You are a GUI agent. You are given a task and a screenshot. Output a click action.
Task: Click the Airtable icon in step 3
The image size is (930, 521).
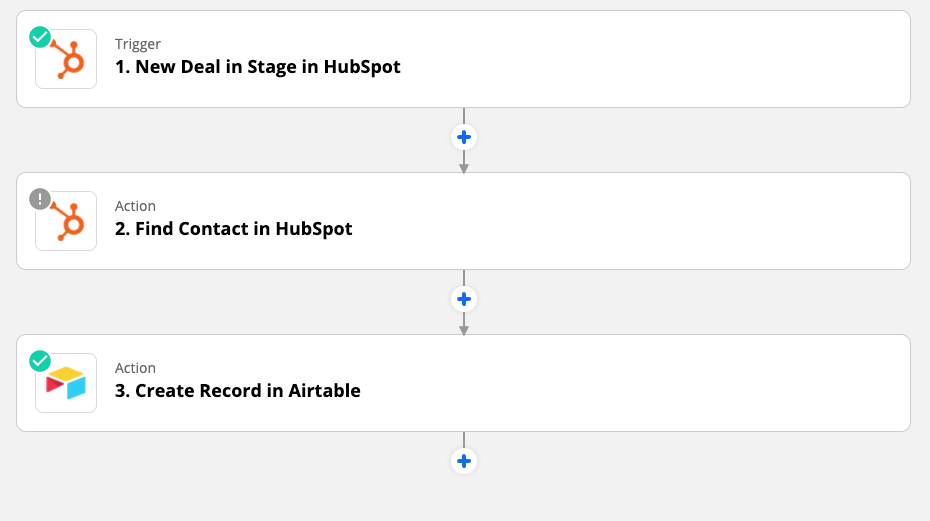coord(66,383)
